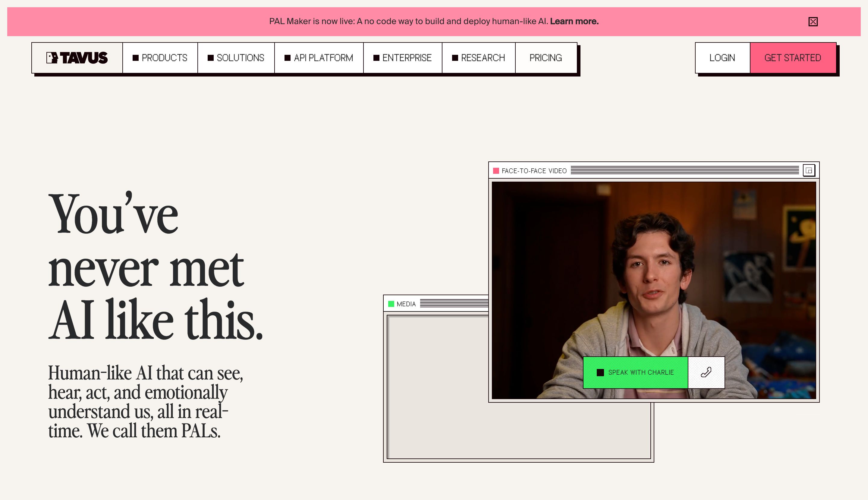Click the Get Started button
868x500 pixels.
tap(793, 58)
